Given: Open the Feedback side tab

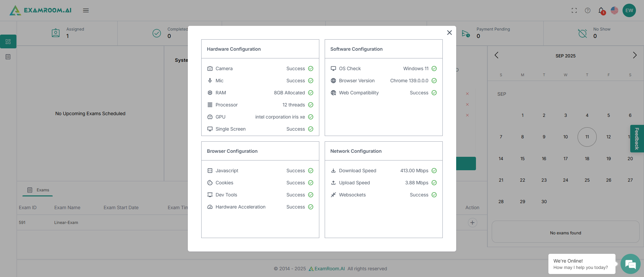Looking at the screenshot, I should tap(637, 138).
